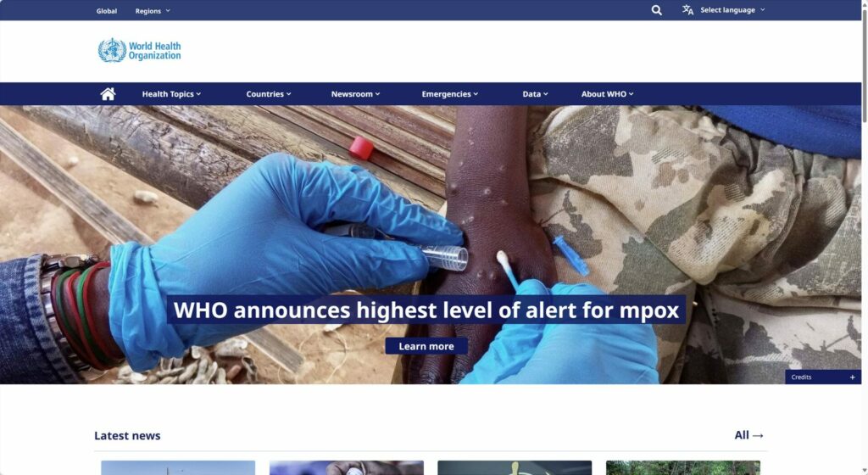
Task: Click the World Health Organization logo
Action: pos(140,50)
